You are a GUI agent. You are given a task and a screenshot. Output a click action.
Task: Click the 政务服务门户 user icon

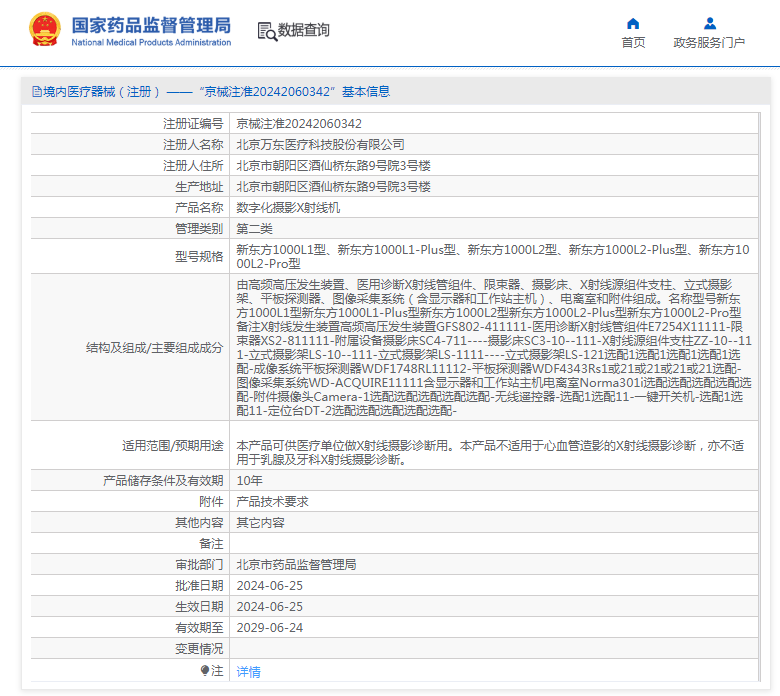[710, 23]
